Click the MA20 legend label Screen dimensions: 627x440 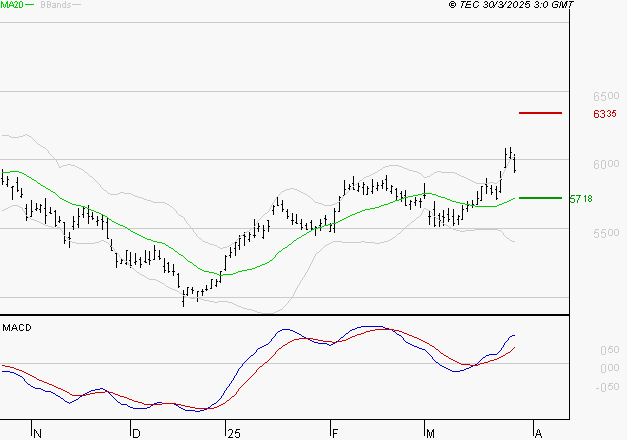click(x=12, y=5)
